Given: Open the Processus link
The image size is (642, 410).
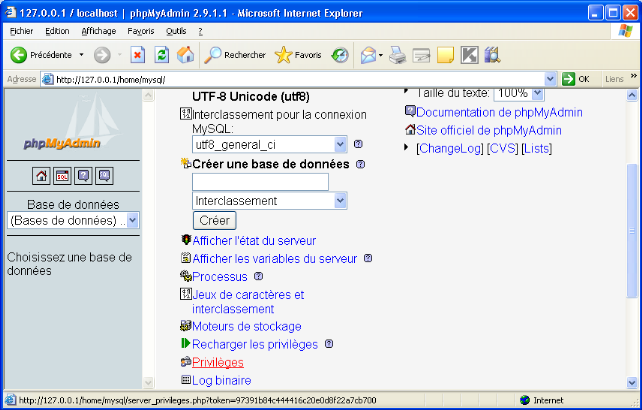Looking at the screenshot, I should 220,276.
